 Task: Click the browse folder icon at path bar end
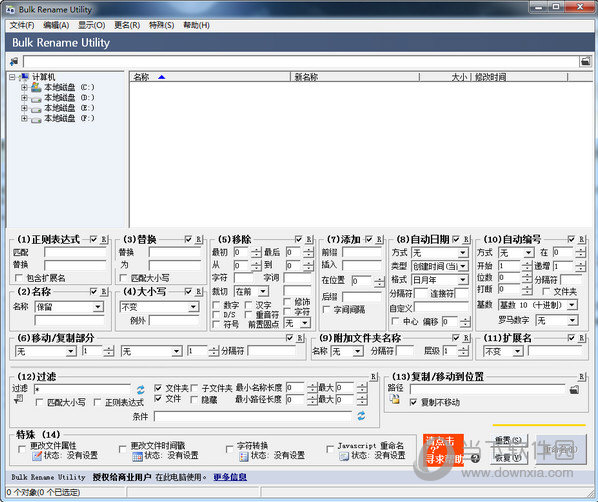coord(585,61)
